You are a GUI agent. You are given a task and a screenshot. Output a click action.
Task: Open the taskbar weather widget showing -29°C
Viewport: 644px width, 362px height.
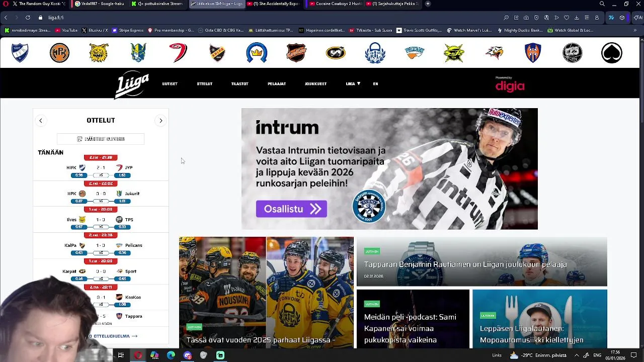538,355
